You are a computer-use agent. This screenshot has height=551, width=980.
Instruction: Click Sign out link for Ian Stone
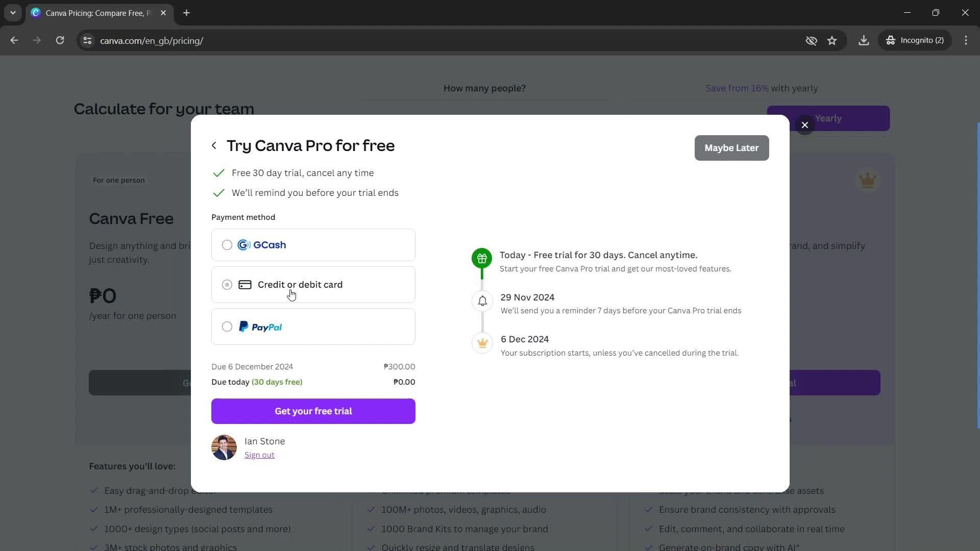[x=259, y=454]
